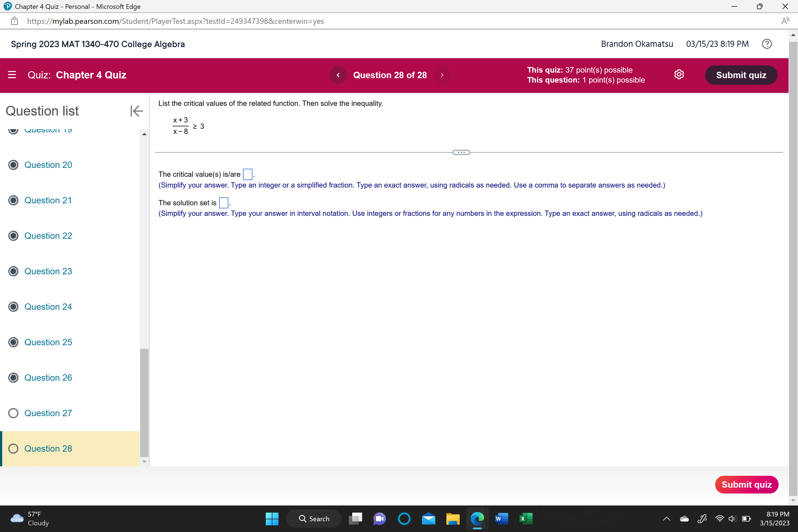798x532 pixels.
Task: Show hidden icons in system tray
Action: pyautogui.click(x=666, y=519)
